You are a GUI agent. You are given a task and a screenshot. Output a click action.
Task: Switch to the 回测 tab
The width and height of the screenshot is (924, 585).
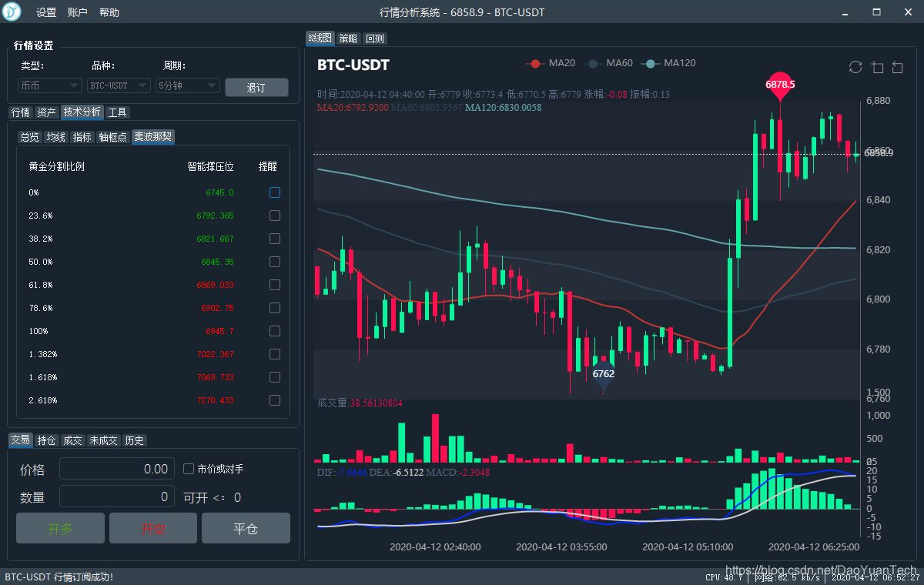click(x=374, y=38)
